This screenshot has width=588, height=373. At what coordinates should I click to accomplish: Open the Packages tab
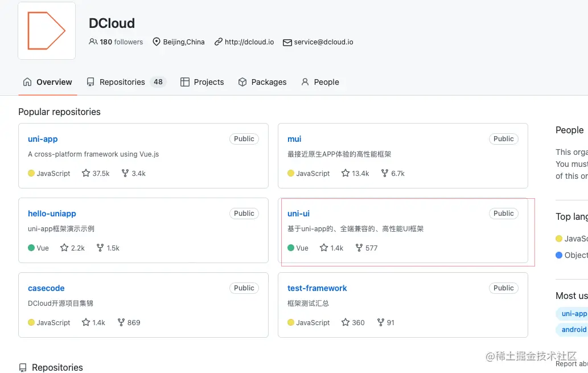click(x=262, y=82)
